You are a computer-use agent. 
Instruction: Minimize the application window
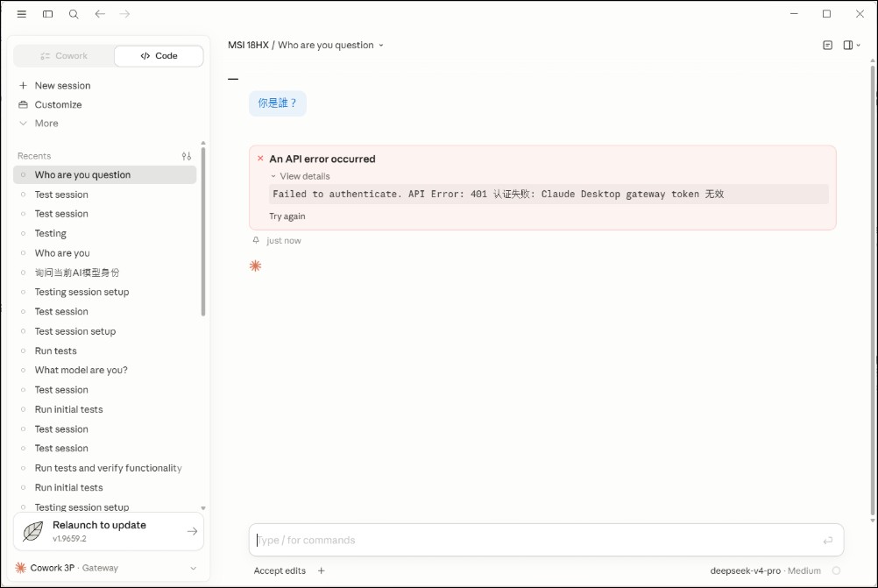(794, 14)
